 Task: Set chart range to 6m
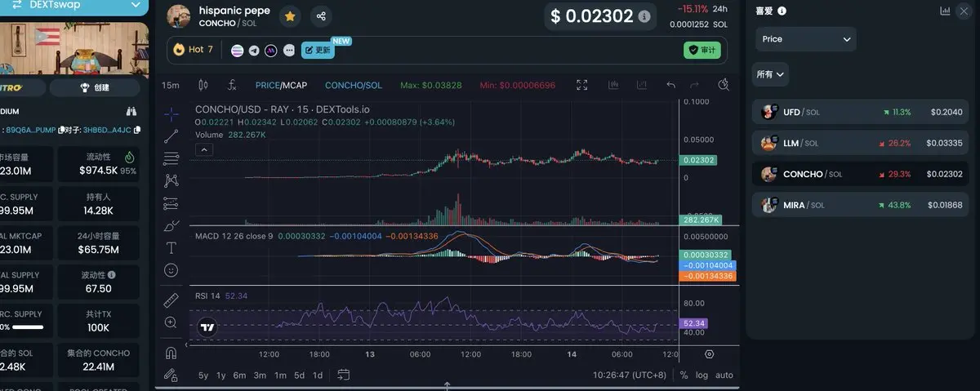[x=240, y=375]
